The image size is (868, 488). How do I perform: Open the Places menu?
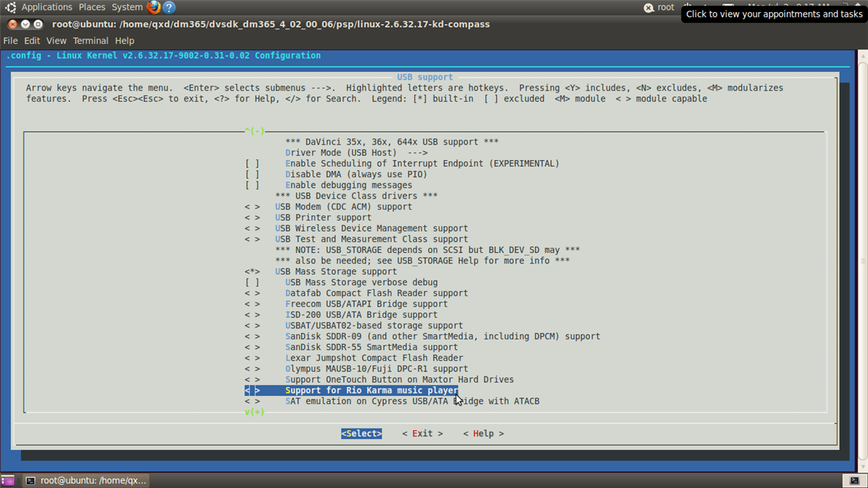(x=92, y=7)
